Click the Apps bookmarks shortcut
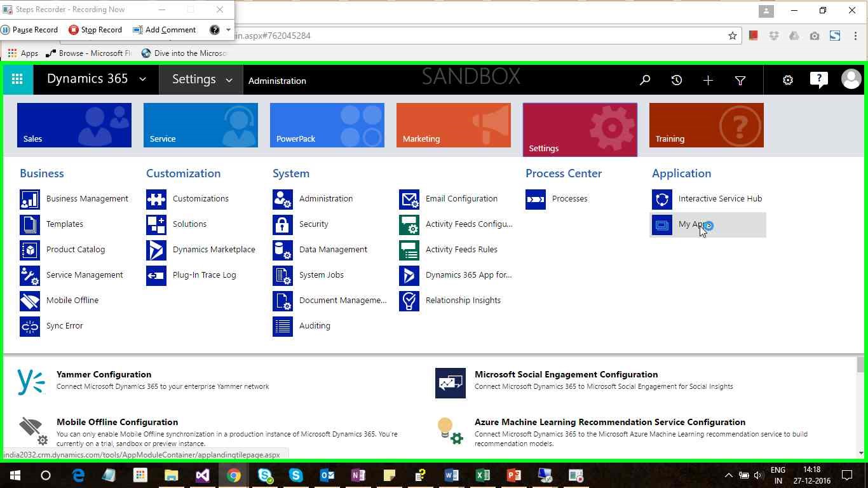 point(23,53)
